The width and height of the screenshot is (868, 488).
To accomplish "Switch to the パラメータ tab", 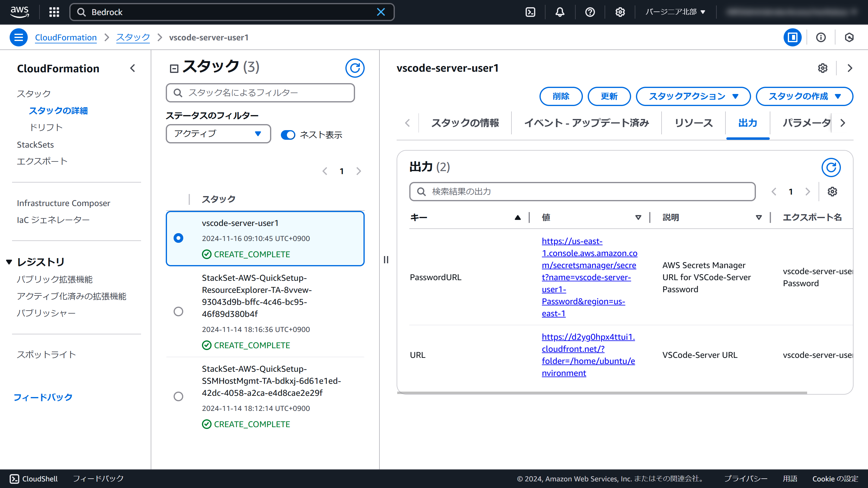I will [805, 123].
